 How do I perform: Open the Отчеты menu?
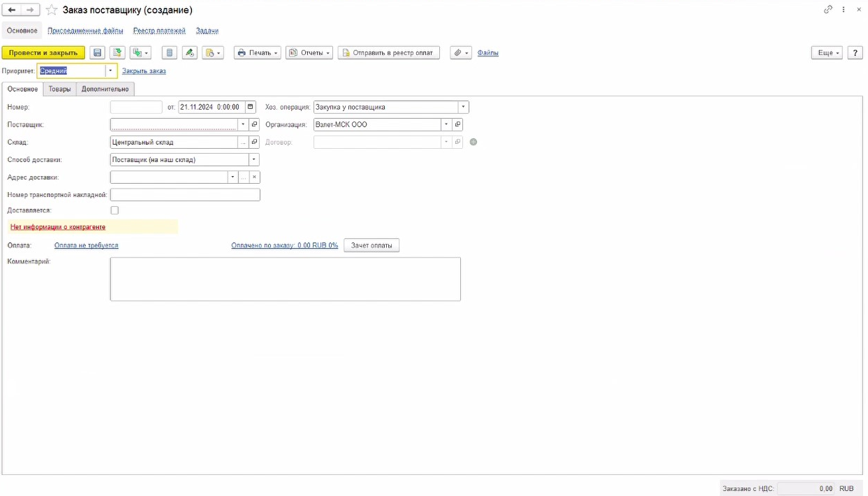[309, 52]
